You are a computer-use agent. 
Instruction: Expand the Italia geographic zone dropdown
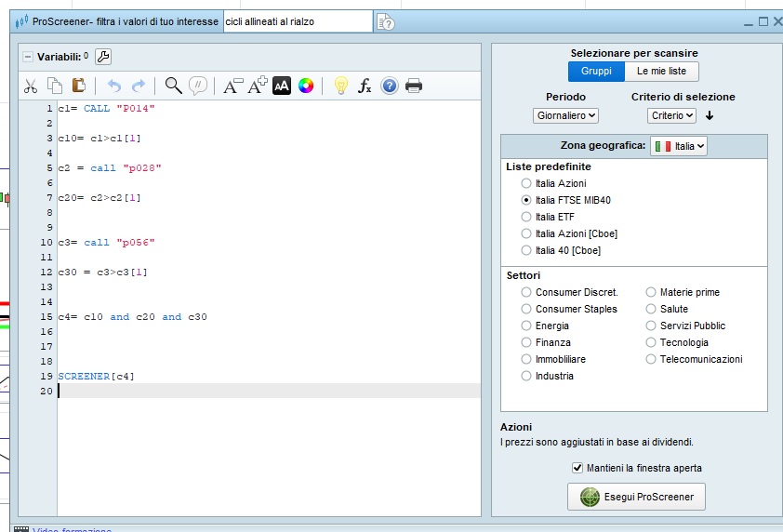coord(679,146)
